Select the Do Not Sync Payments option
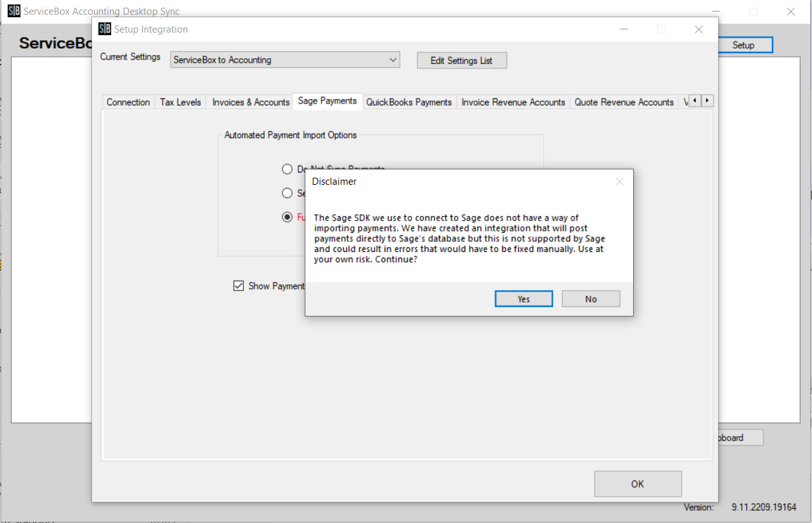This screenshot has width=812, height=523. tap(287, 169)
